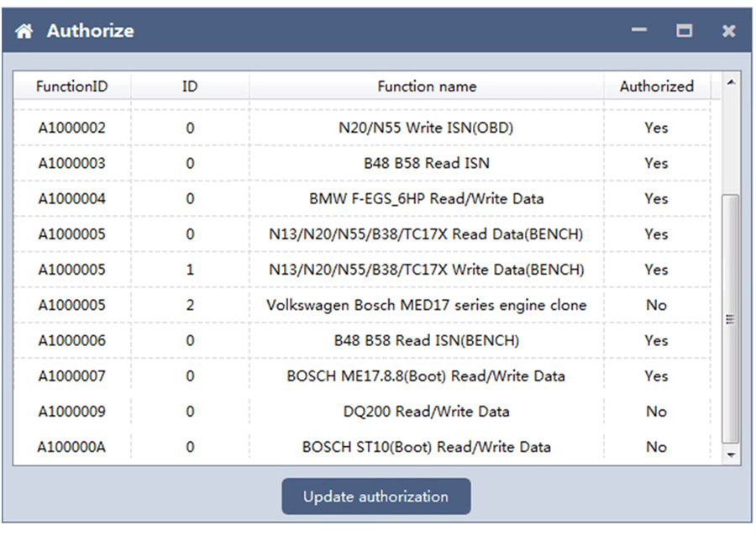Click the ID column header
The width and height of the screenshot is (756, 536).
click(190, 87)
